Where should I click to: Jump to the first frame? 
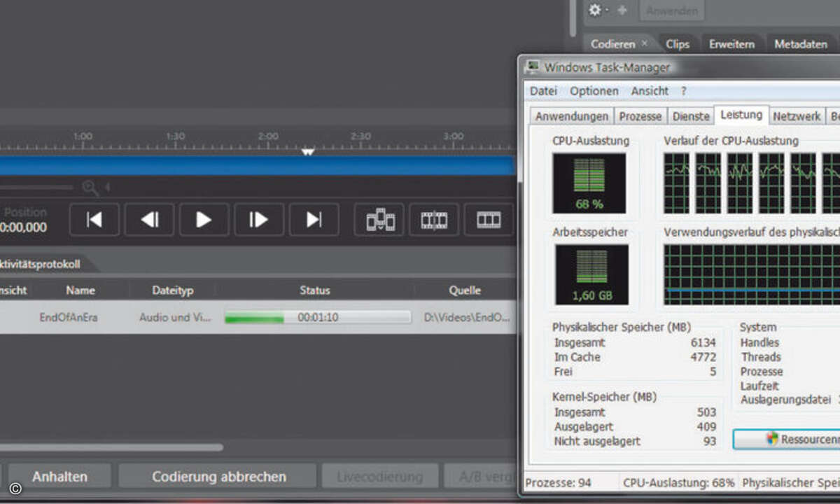94,219
